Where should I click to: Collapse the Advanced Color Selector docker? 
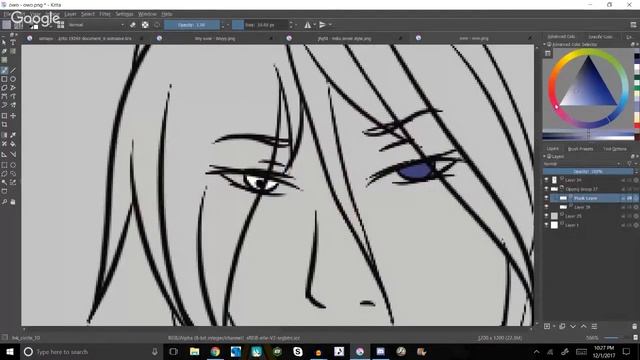click(x=544, y=44)
